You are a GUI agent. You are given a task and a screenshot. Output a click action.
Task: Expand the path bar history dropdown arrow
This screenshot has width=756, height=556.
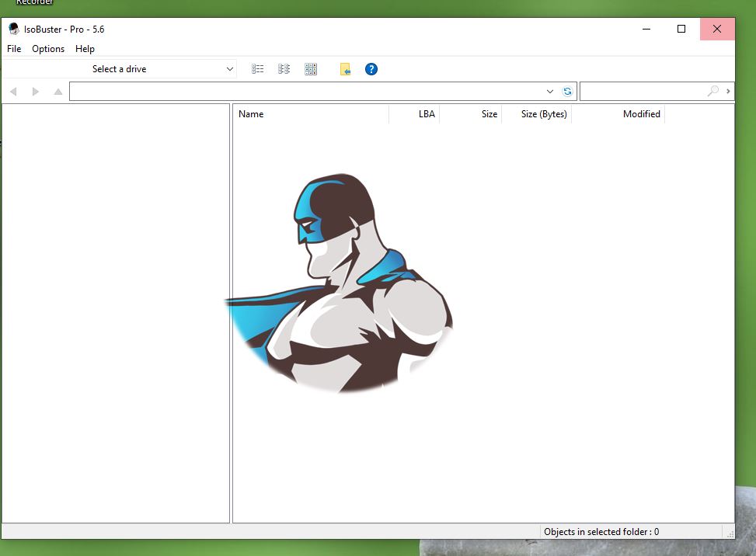pyautogui.click(x=551, y=92)
